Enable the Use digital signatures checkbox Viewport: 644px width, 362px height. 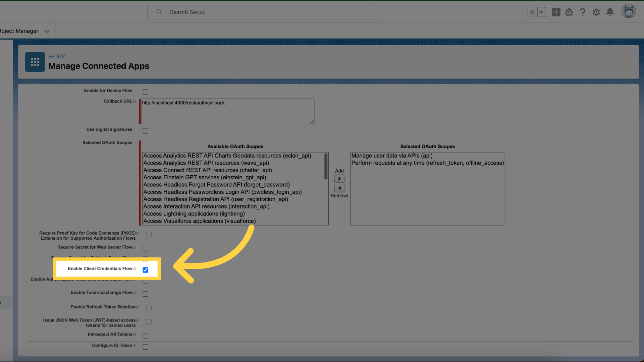coord(145,131)
